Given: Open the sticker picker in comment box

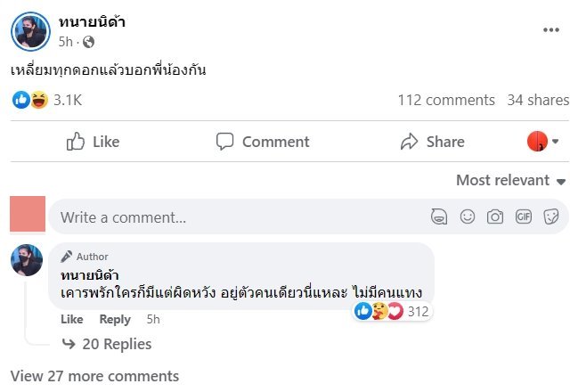Looking at the screenshot, I should click(551, 216).
